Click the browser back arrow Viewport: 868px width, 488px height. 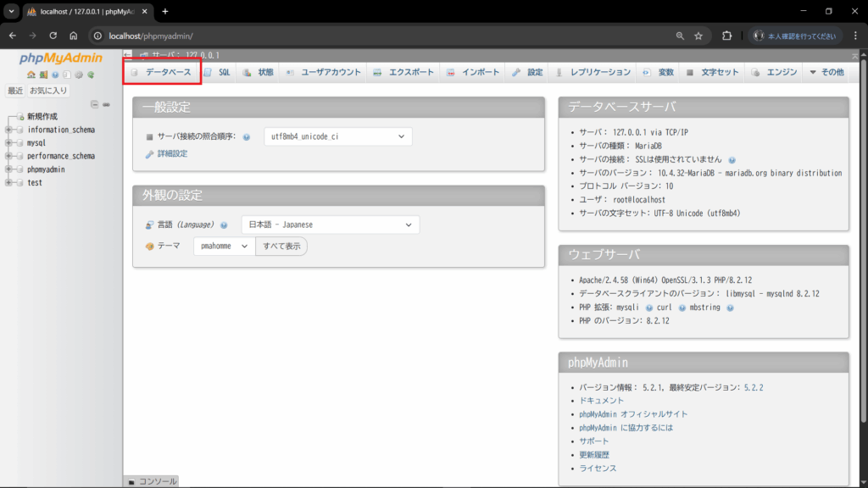12,36
